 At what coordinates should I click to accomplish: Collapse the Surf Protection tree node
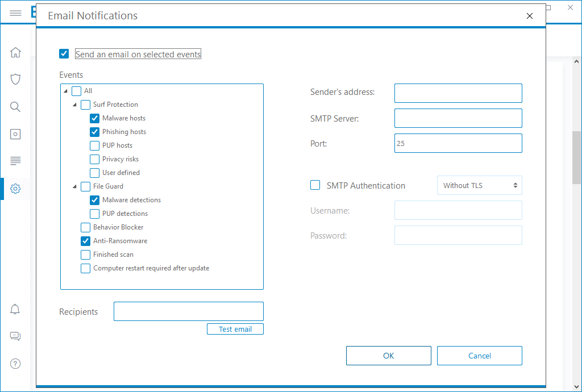coord(74,105)
